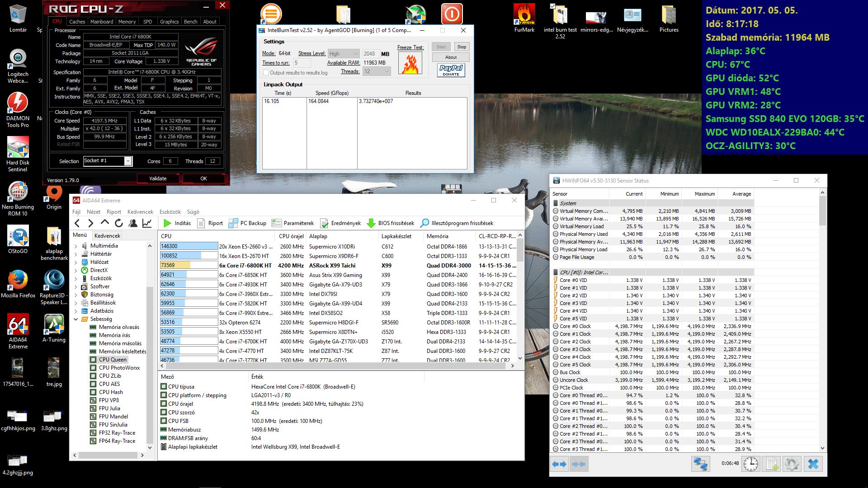Viewport: 868px width, 488px height.
Task: Click PayPal Donate in IntelBurnTest
Action: click(x=451, y=70)
